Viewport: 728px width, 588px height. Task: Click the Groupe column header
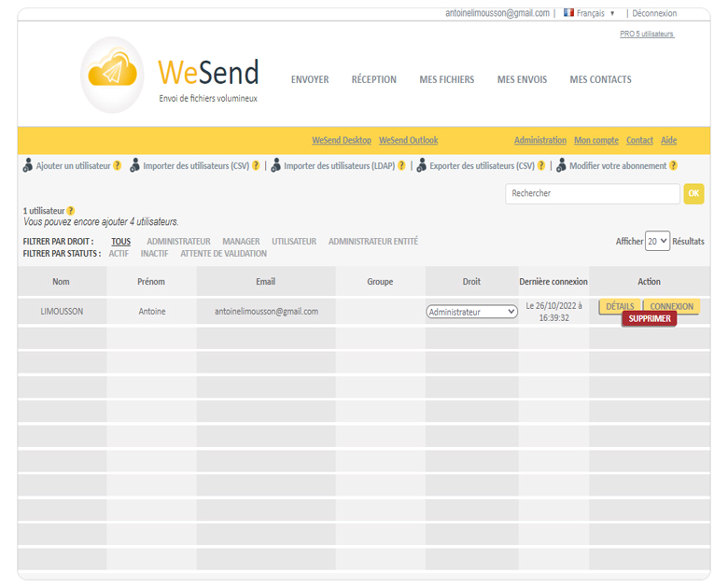[380, 282]
